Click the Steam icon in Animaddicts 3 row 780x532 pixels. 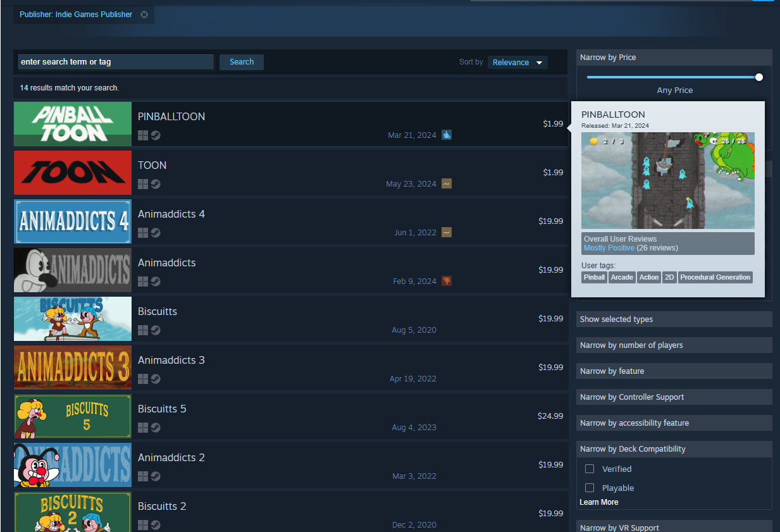coord(156,379)
